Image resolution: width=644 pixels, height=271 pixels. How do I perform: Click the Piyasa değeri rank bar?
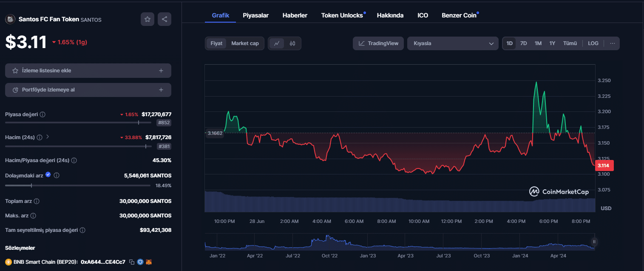pos(78,123)
